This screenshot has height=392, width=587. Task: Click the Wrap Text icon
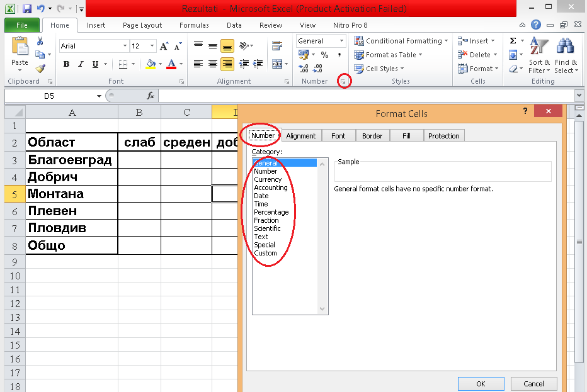point(276,46)
